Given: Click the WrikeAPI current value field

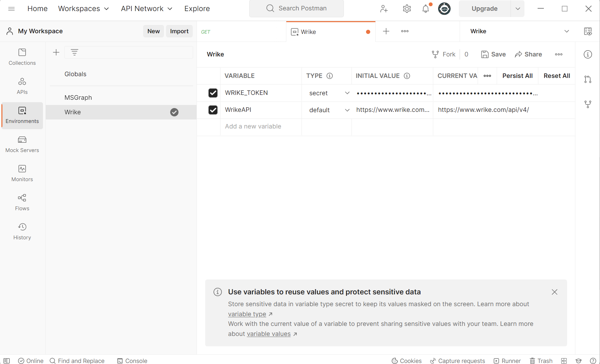Looking at the screenshot, I should point(504,110).
